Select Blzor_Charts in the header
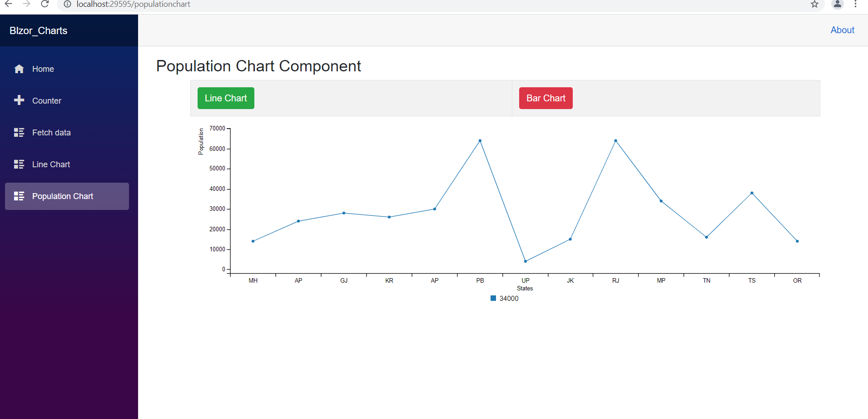The image size is (868, 419). point(38,30)
